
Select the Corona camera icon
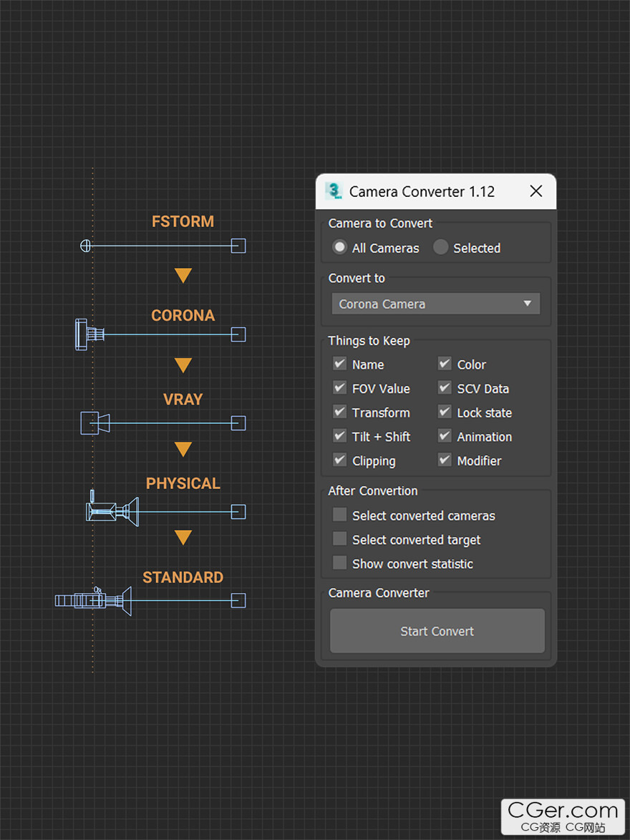point(89,335)
